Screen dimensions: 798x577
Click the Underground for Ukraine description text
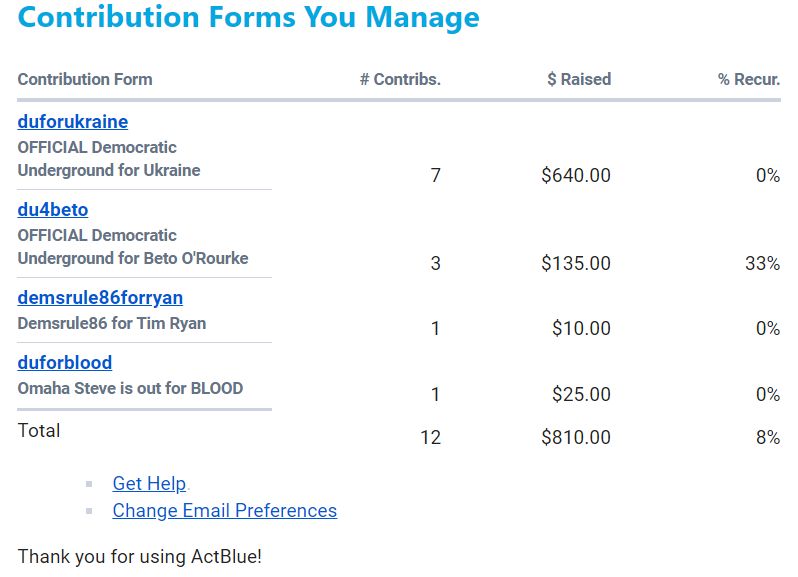pos(109,170)
